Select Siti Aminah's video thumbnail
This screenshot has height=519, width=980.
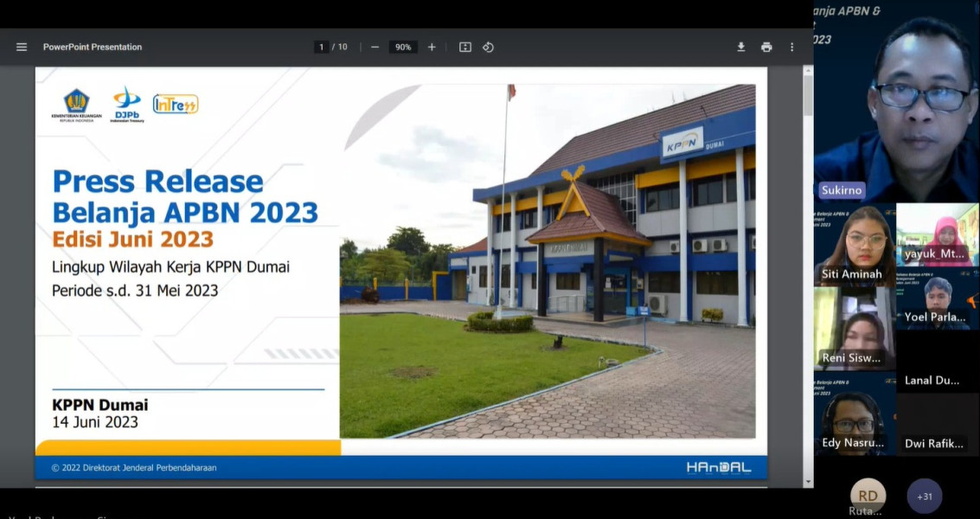pos(854,245)
